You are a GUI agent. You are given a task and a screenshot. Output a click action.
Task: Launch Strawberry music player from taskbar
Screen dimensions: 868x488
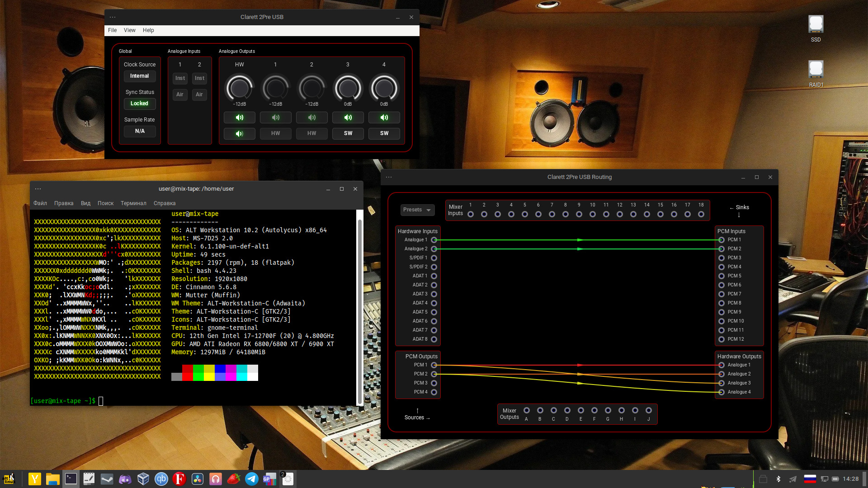pyautogui.click(x=234, y=479)
